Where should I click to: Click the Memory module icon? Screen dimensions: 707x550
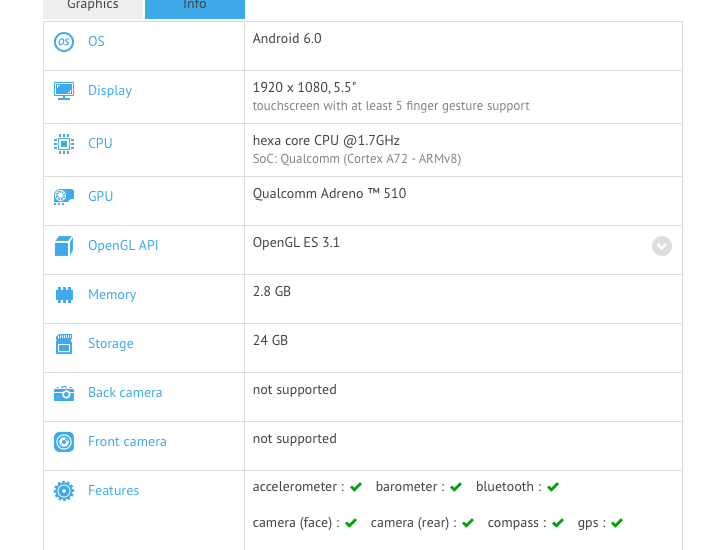click(64, 294)
